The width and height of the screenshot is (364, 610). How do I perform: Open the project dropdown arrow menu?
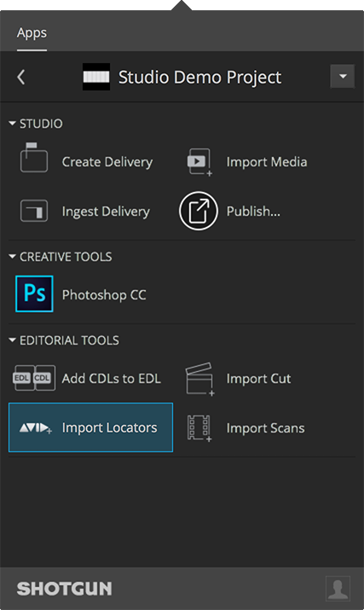(342, 76)
